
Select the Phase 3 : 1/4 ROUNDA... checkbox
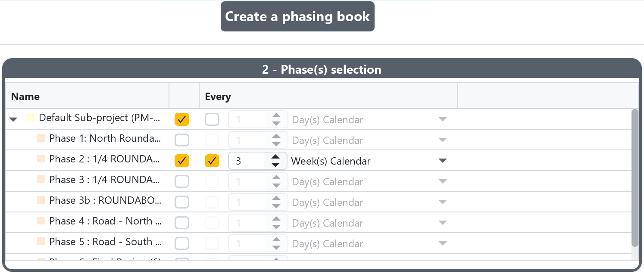click(182, 181)
